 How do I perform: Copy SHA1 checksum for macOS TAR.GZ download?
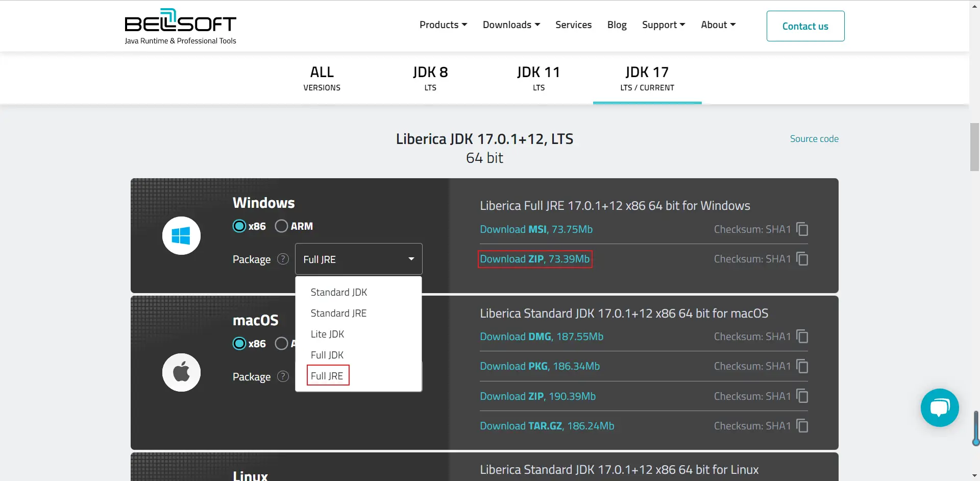[x=802, y=426]
